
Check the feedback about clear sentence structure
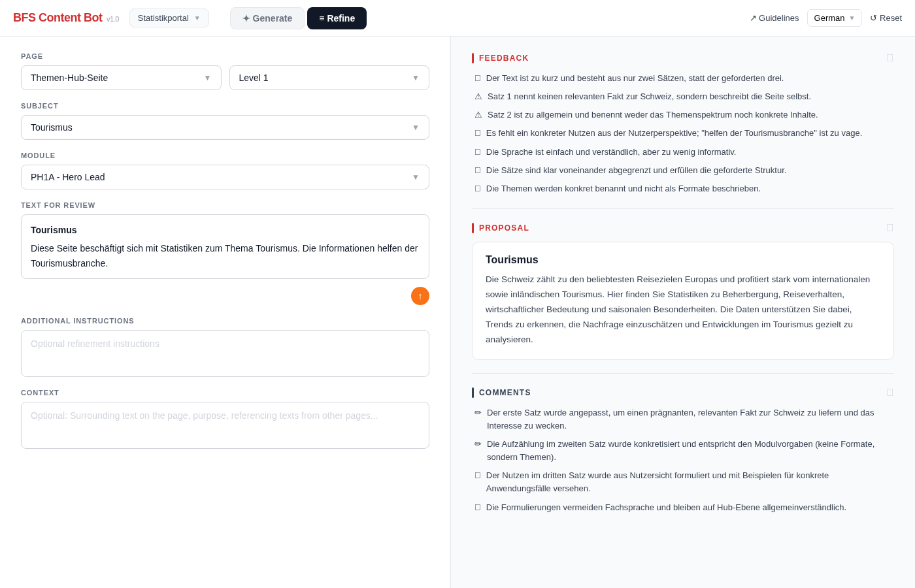click(x=478, y=170)
